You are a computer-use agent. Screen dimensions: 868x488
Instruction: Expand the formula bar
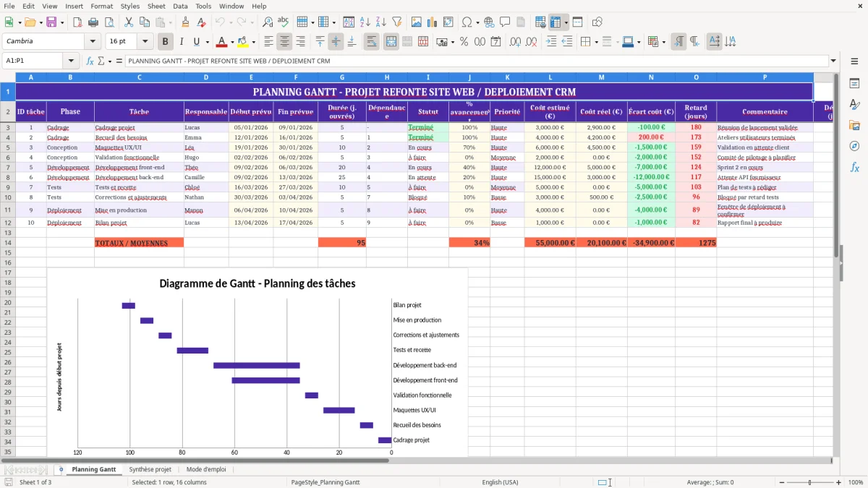[x=833, y=61]
